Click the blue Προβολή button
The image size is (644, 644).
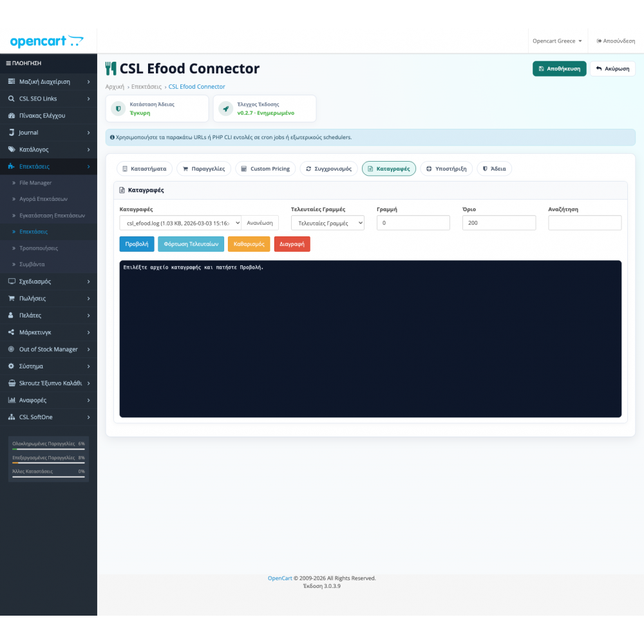[x=137, y=244]
